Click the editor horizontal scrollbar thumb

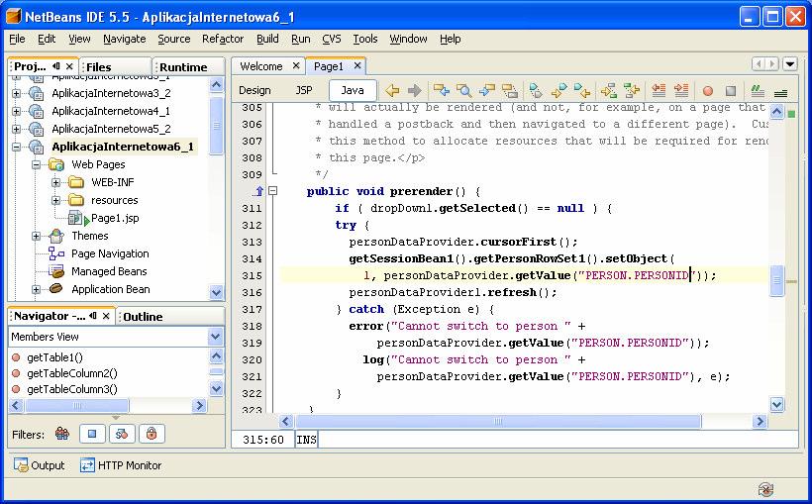(x=498, y=421)
